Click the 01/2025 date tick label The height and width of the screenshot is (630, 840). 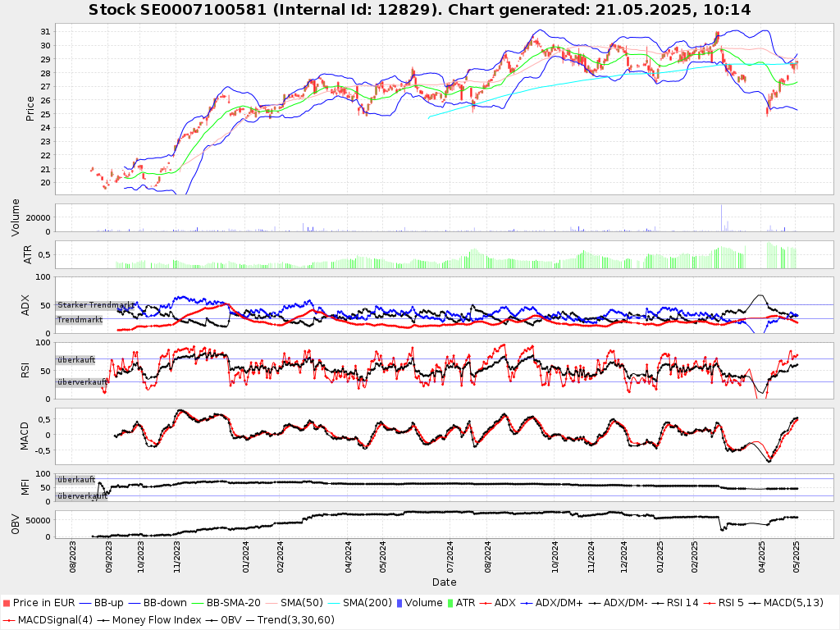pos(660,557)
